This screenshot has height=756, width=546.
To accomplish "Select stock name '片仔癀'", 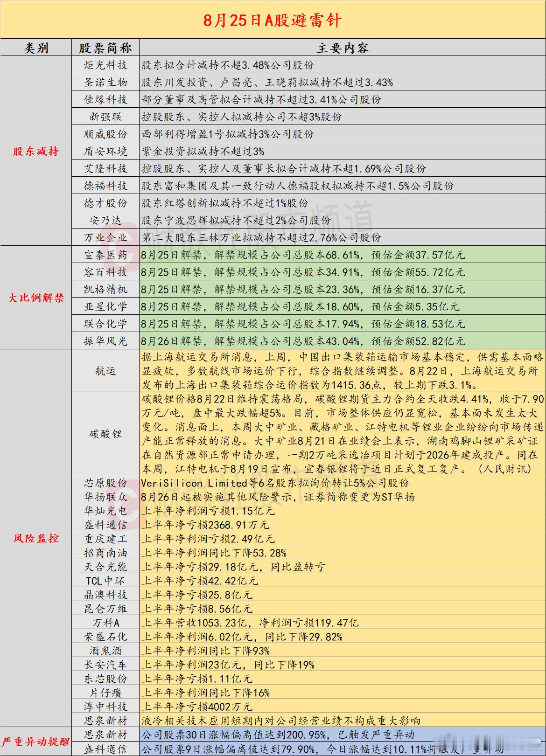I will click(105, 693).
